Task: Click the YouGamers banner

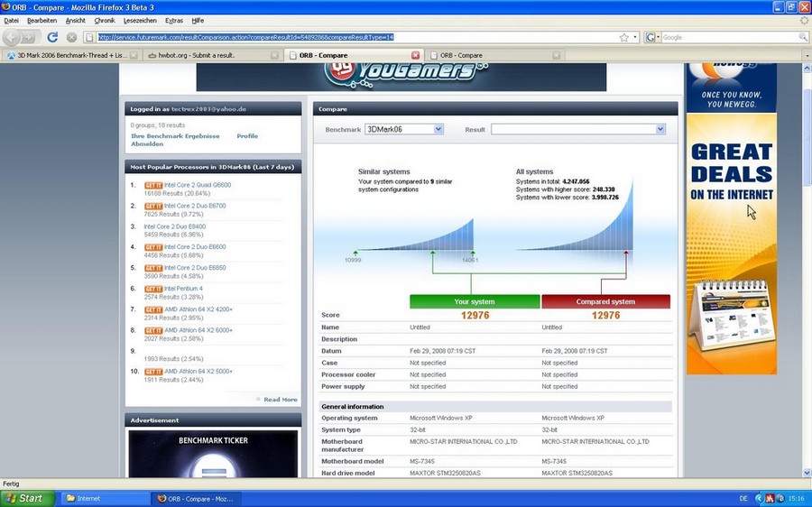Action: (401, 77)
